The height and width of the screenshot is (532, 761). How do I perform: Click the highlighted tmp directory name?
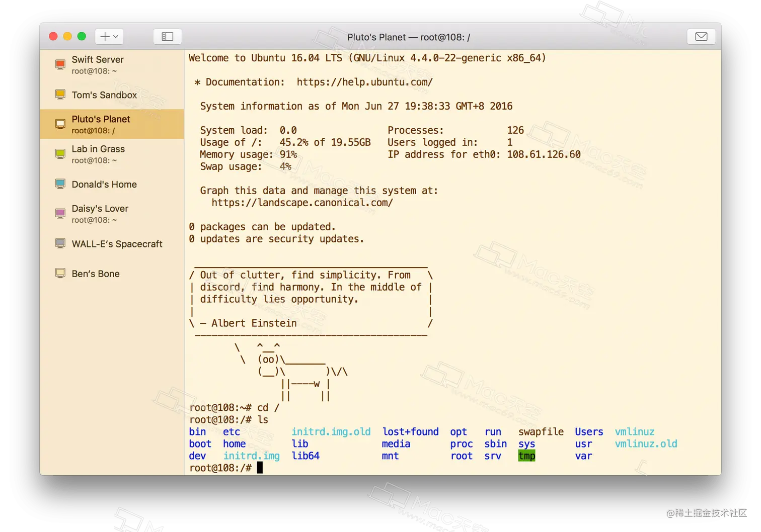tap(527, 456)
